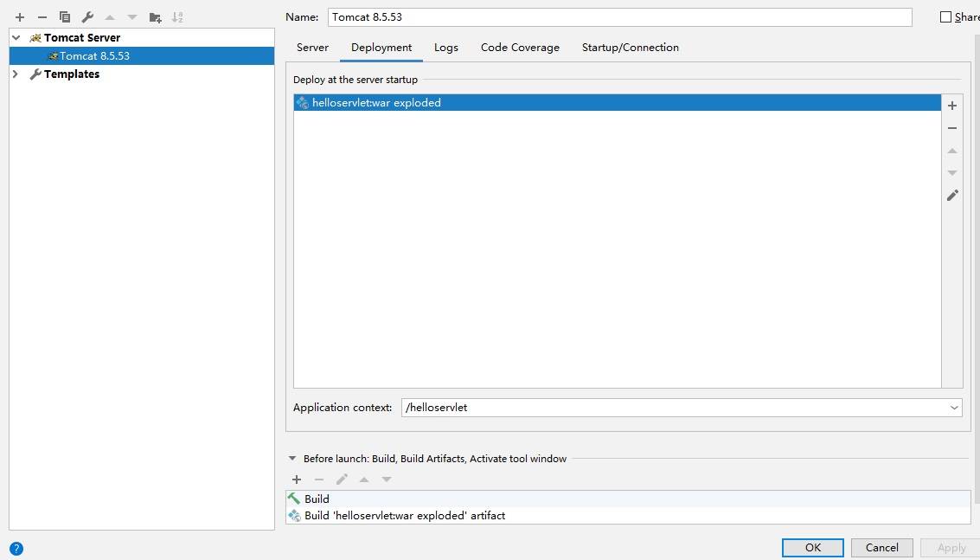Open edit defaults wrench icon
The width and height of the screenshot is (980, 560).
click(x=87, y=17)
